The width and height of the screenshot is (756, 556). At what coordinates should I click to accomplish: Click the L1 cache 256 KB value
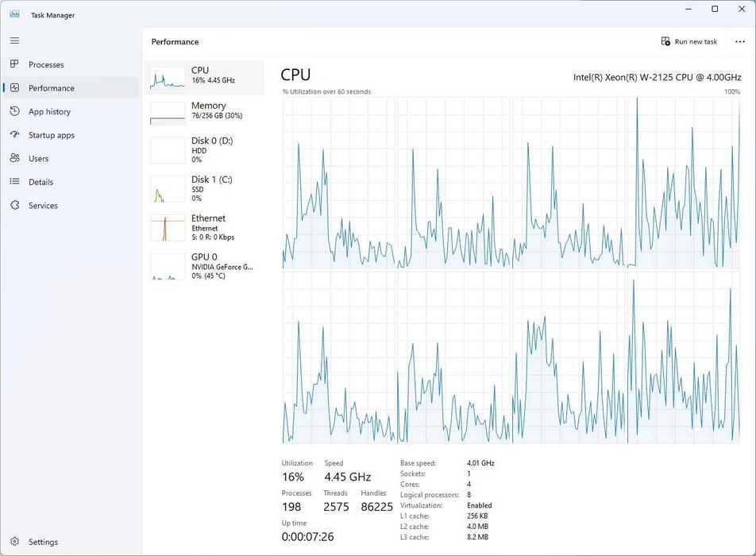(477, 516)
